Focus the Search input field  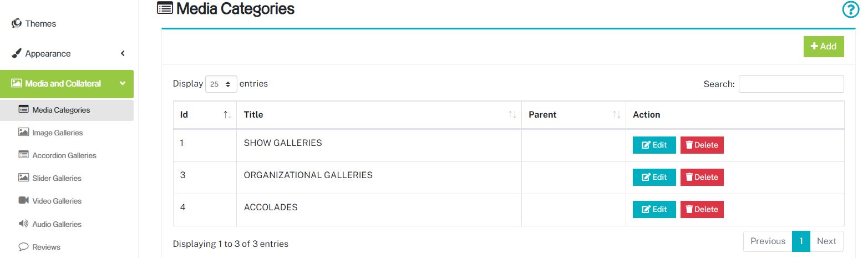point(791,84)
